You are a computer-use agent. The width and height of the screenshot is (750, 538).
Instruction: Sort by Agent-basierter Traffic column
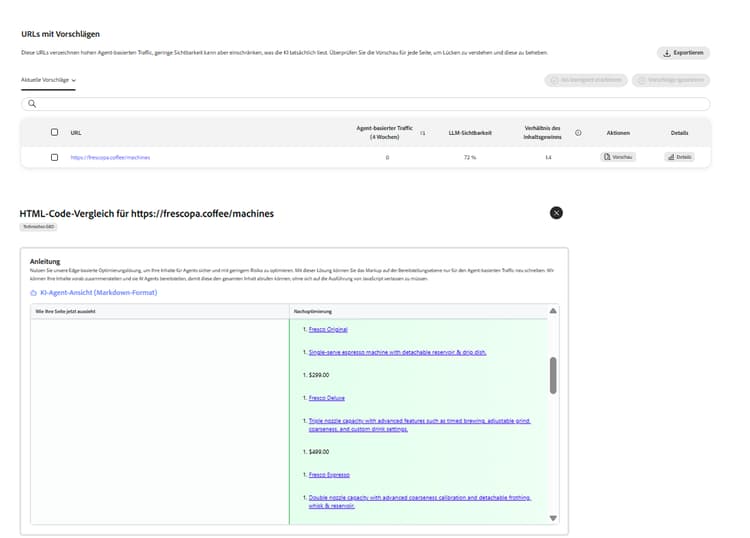point(423,133)
